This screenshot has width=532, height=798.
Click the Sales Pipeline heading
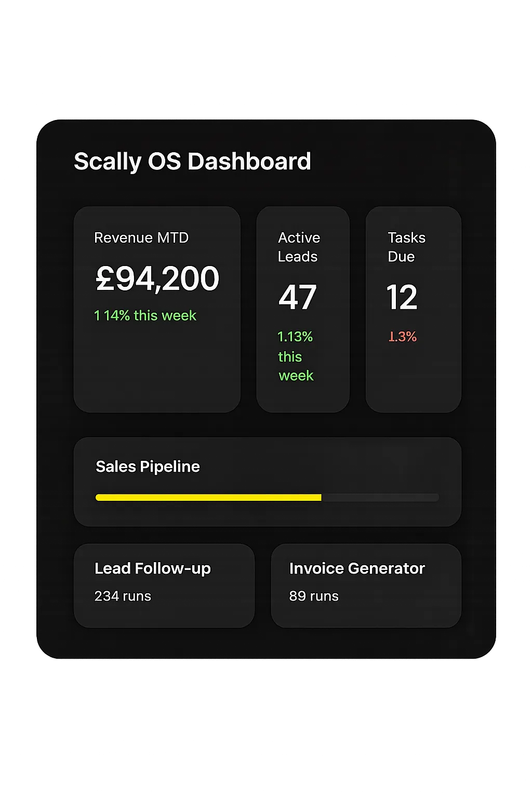coord(148,467)
